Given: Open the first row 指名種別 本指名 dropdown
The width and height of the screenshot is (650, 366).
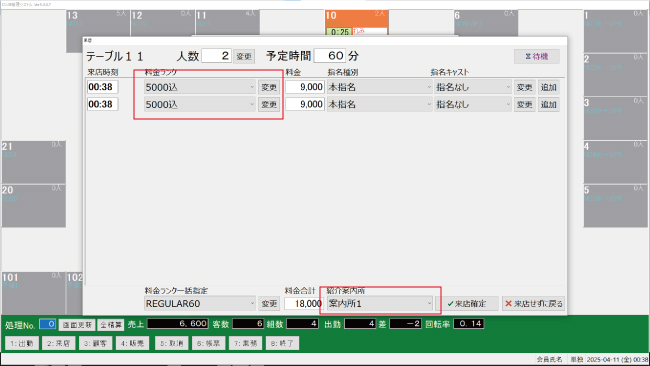Looking at the screenshot, I should pos(380,87).
